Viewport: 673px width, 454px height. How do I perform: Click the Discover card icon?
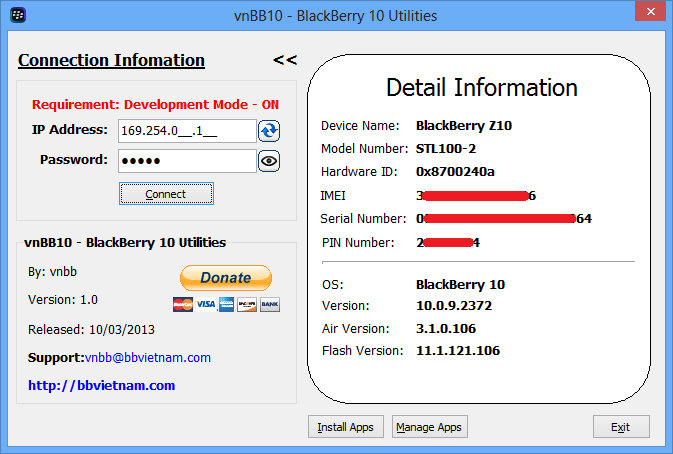247,304
